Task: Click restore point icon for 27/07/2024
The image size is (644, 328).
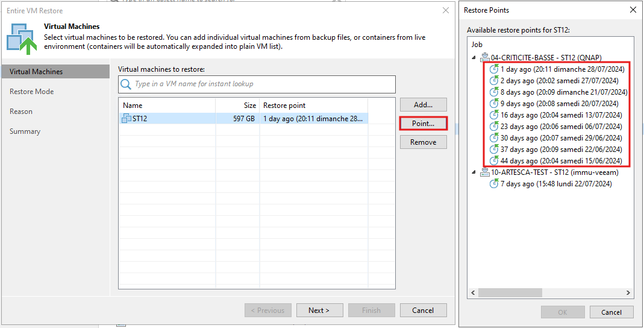Action: 494,81
